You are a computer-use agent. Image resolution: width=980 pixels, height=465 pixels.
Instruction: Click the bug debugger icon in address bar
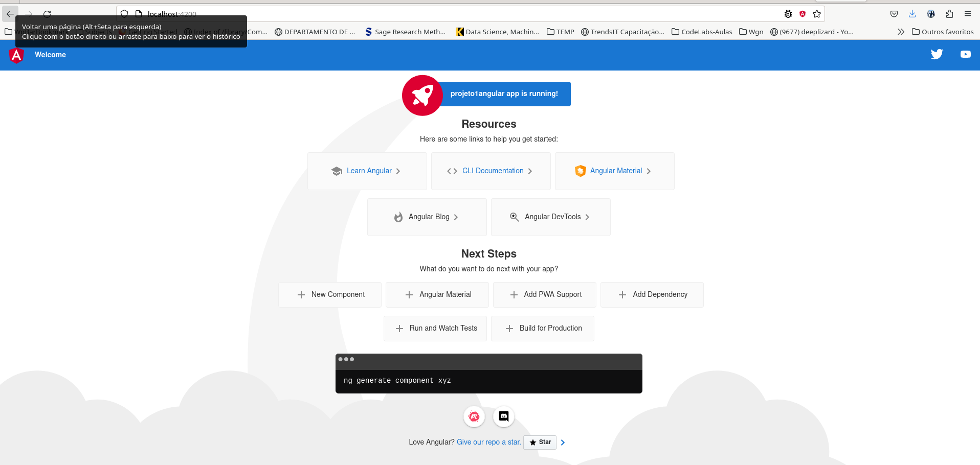click(788, 14)
